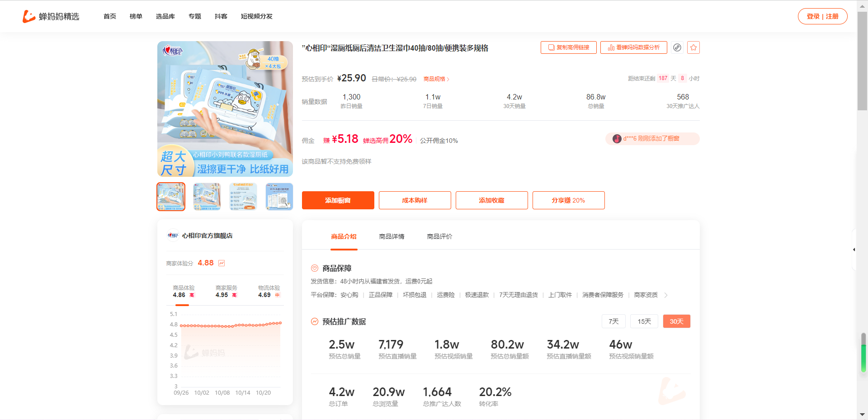Click the 预估推广数据 trend icon

(x=315, y=321)
